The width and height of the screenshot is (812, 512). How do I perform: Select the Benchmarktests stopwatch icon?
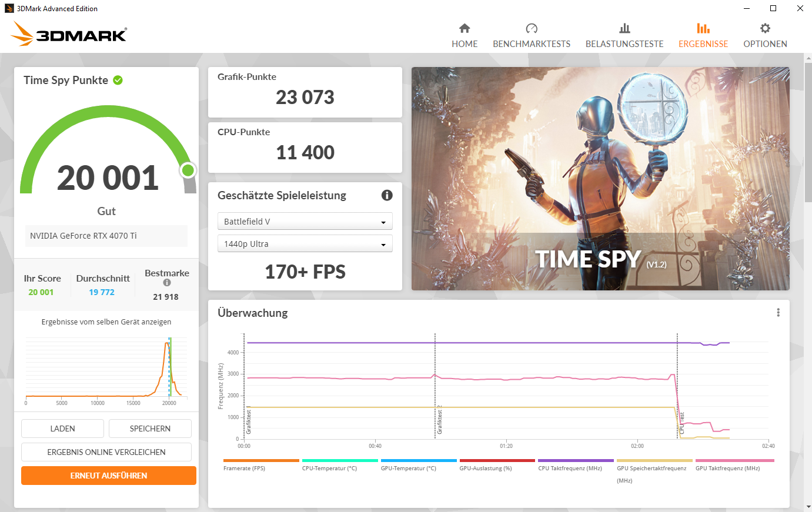click(532, 27)
